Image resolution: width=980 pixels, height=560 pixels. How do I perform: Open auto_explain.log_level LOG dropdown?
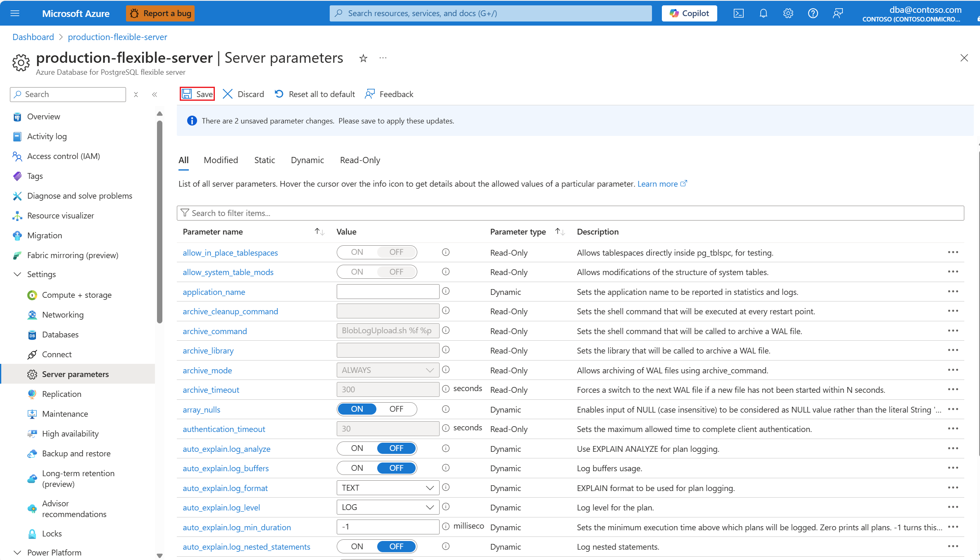coord(388,507)
